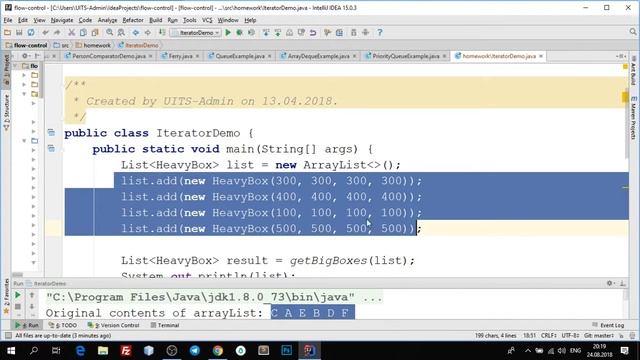
Task: Open Windows Start menu
Action: [11, 351]
